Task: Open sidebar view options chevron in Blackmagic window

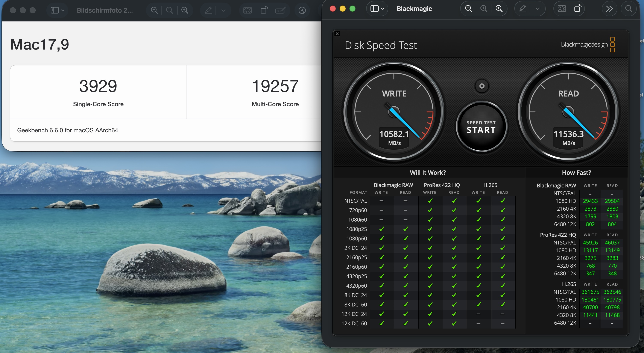Action: tap(383, 9)
